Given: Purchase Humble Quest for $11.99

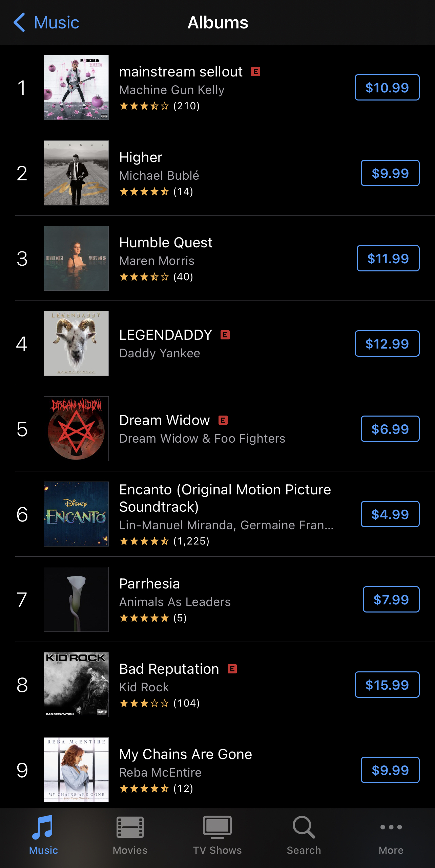Looking at the screenshot, I should click(x=388, y=258).
